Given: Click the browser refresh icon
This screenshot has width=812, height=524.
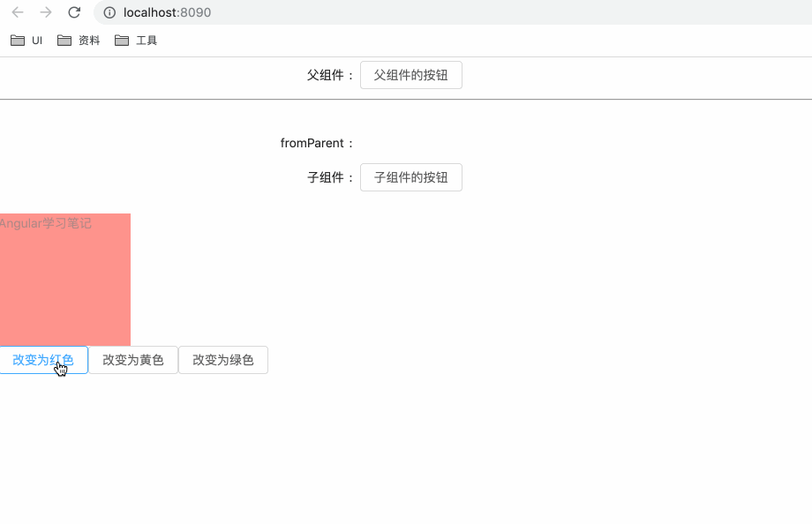Looking at the screenshot, I should coord(74,12).
